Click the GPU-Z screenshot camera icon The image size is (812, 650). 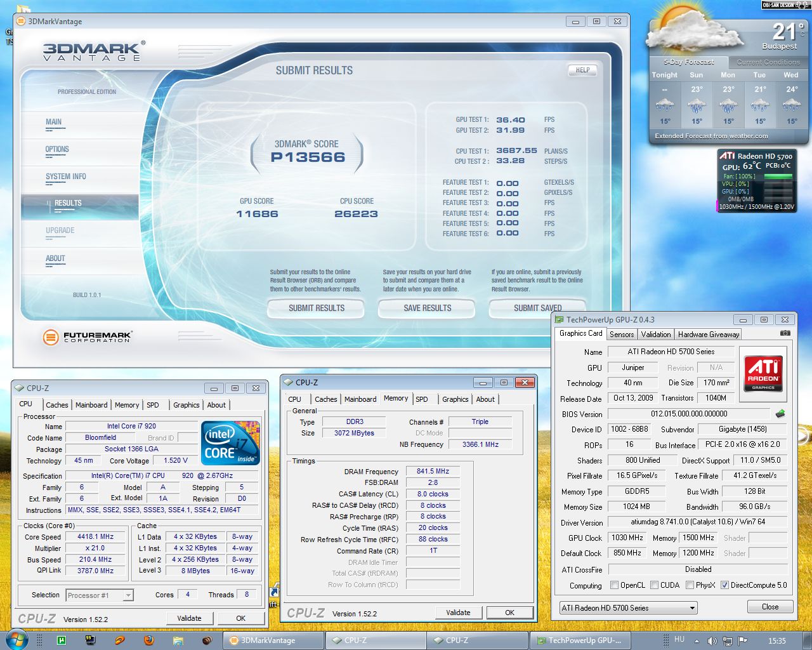(785, 333)
